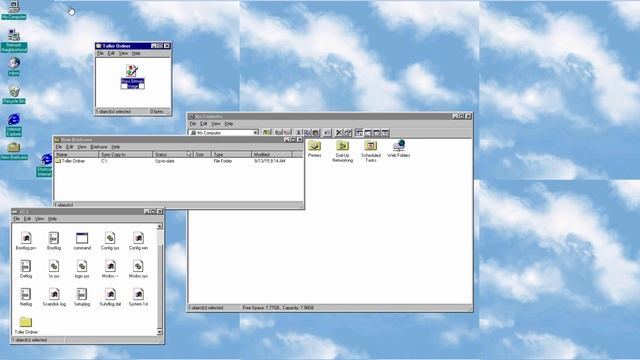Open View menu in Toller Ordner window

(x=123, y=53)
